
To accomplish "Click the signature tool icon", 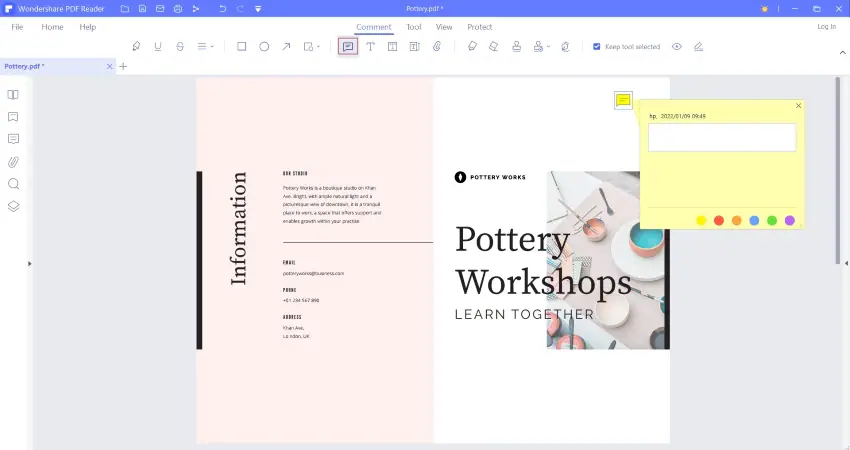I will (x=565, y=47).
